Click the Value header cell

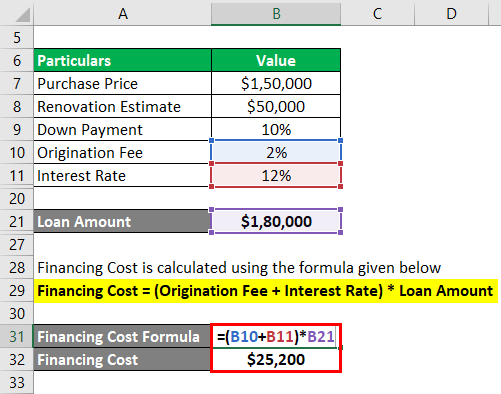pyautogui.click(x=276, y=60)
